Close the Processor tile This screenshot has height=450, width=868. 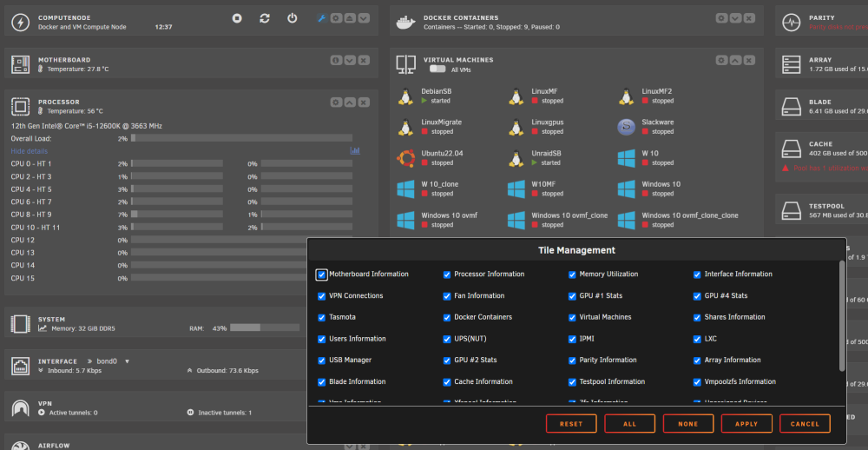(x=364, y=102)
